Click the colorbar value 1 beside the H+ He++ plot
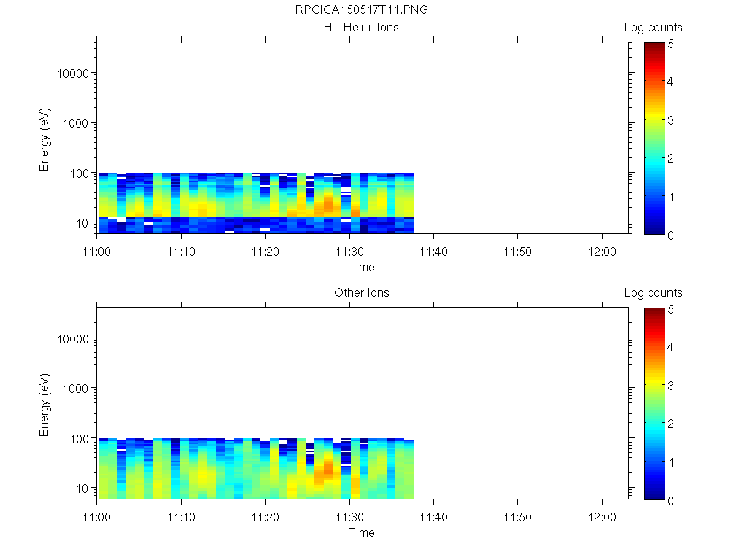This screenshot has height=560, width=747. pyautogui.click(x=671, y=197)
